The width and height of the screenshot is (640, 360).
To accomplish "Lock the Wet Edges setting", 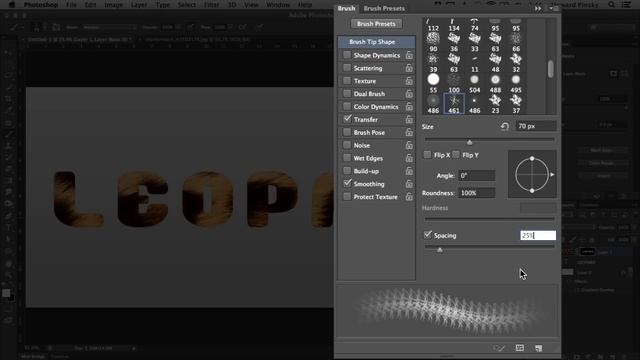I will coord(409,158).
